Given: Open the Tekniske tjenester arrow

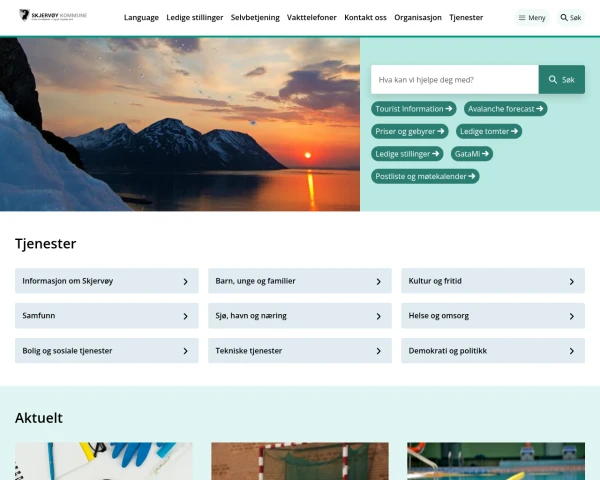Looking at the screenshot, I should coord(378,351).
